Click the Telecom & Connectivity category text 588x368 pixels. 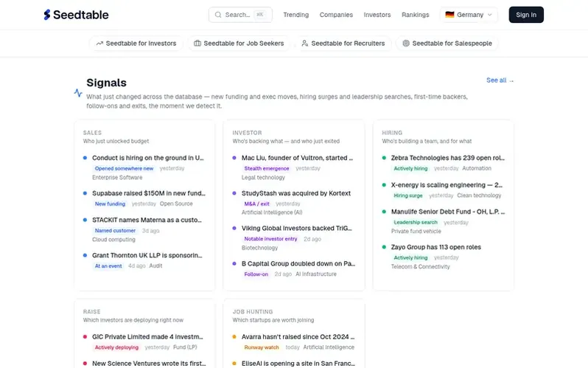coord(421,267)
